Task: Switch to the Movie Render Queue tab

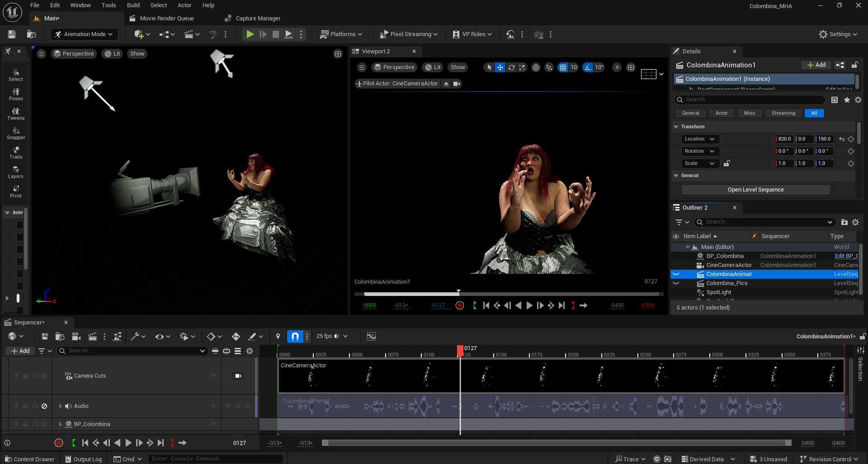Action: (166, 19)
